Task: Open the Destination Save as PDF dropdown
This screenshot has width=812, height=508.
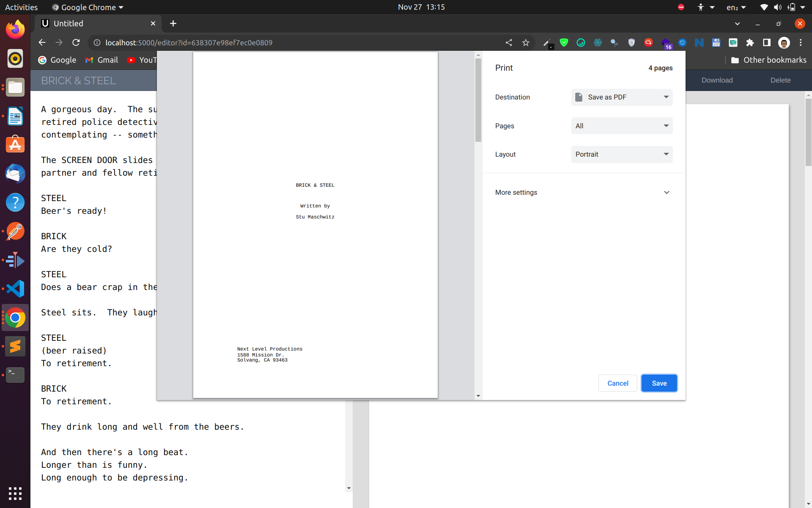Action: pyautogui.click(x=621, y=97)
